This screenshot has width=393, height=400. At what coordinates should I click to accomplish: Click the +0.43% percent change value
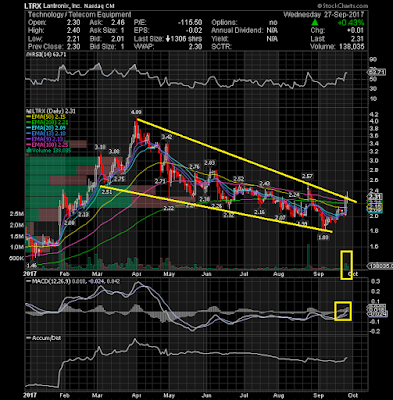click(x=350, y=23)
